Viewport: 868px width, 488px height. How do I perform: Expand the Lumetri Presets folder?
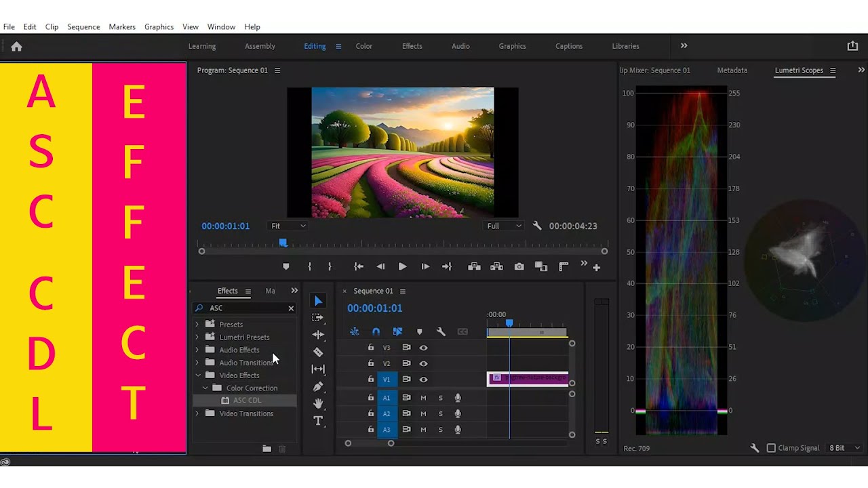[x=197, y=337]
